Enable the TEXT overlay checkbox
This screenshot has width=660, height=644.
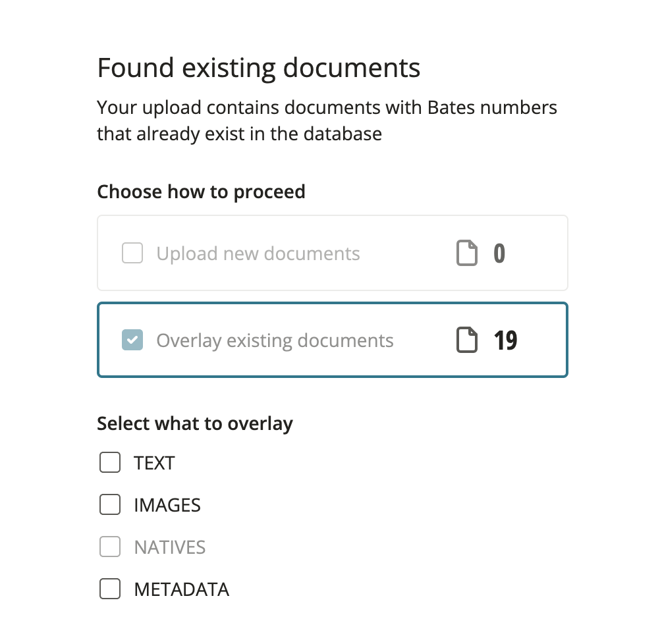[109, 462]
